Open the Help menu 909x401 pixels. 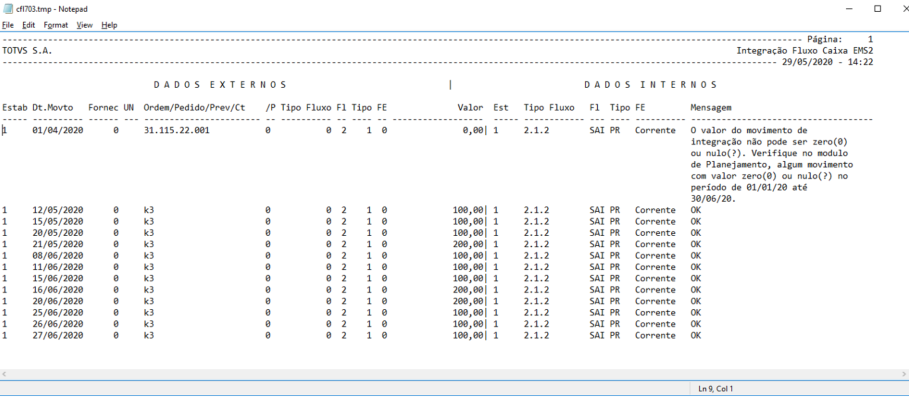(x=109, y=24)
